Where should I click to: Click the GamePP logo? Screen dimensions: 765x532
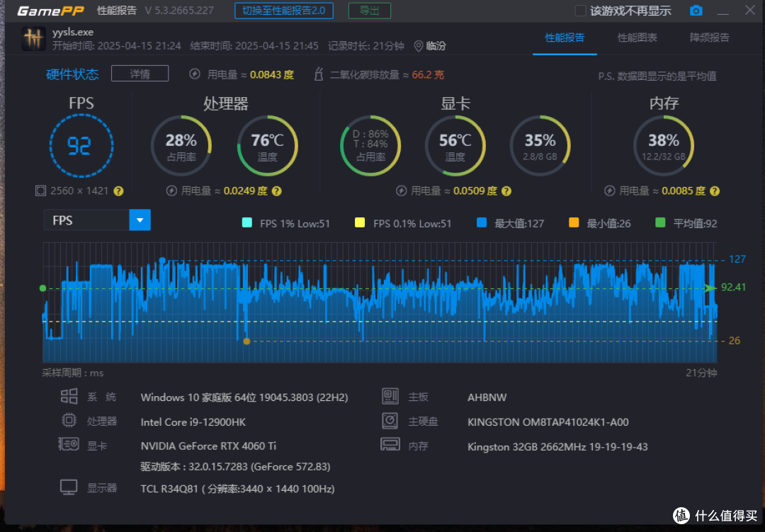pyautogui.click(x=51, y=11)
